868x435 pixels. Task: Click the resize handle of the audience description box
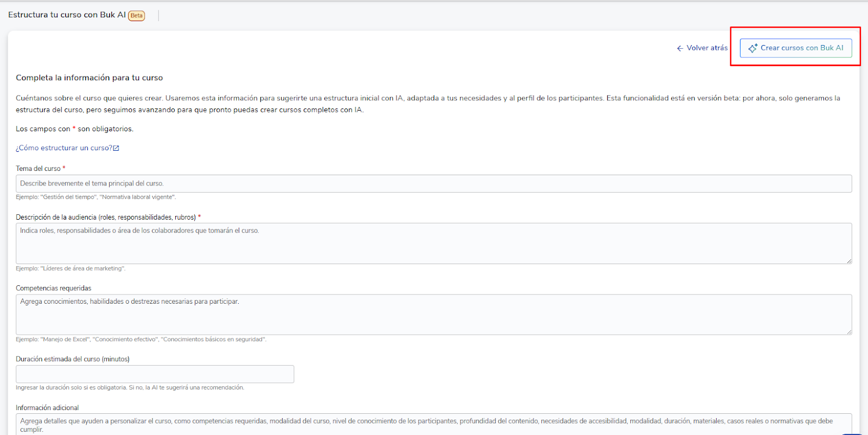pos(848,261)
